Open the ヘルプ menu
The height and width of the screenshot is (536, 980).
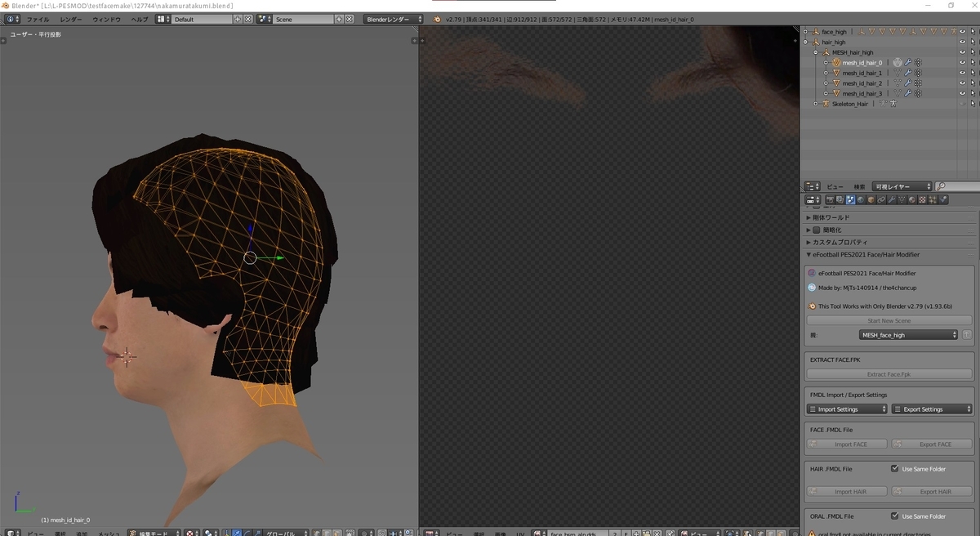click(x=140, y=19)
